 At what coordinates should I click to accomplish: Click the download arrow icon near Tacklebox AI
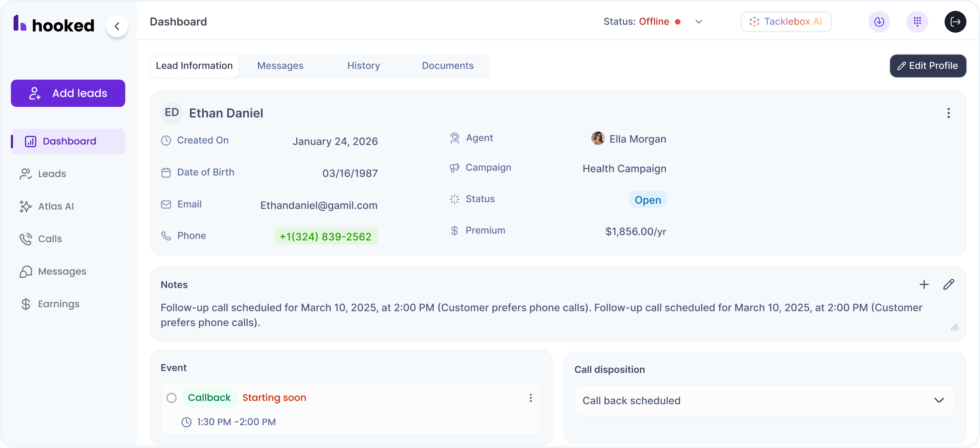point(879,22)
